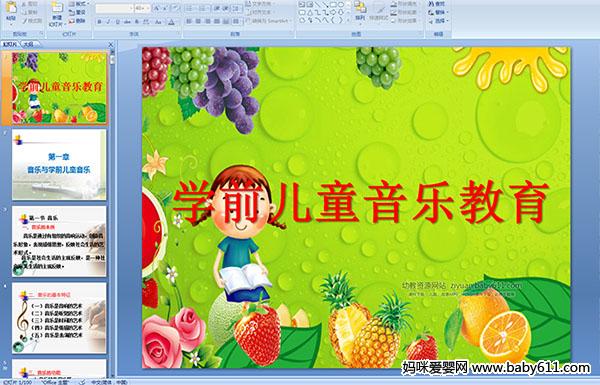Viewport: 600px width, 385px height.
Task: Select the first slide thumbnail 学前儿童音乐教育
Action: tap(59, 88)
